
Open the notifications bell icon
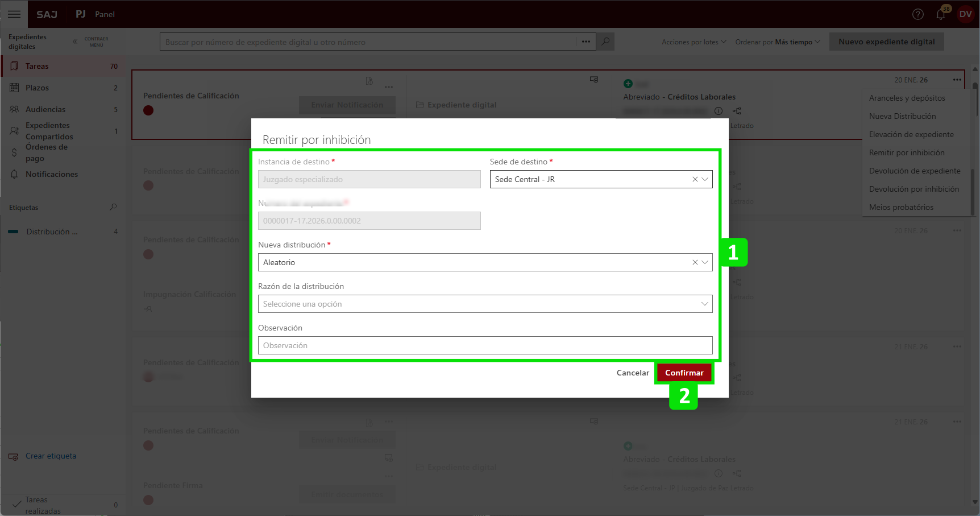coord(941,14)
